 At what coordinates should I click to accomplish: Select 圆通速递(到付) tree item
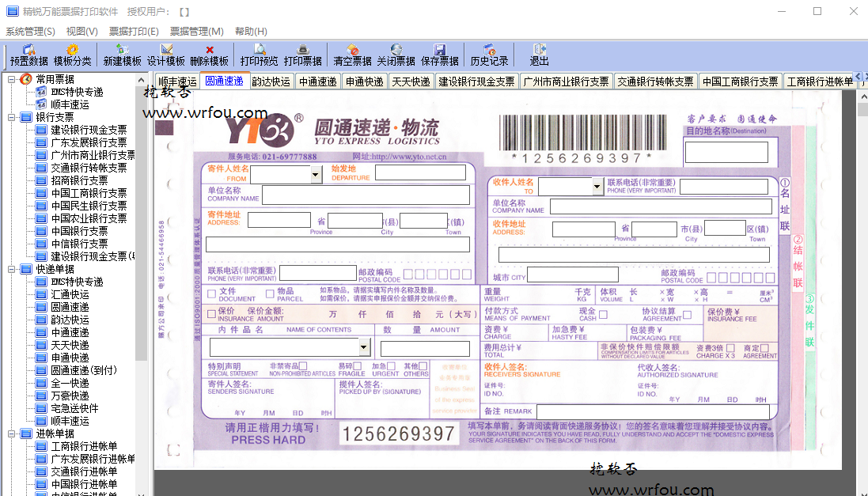(84, 370)
